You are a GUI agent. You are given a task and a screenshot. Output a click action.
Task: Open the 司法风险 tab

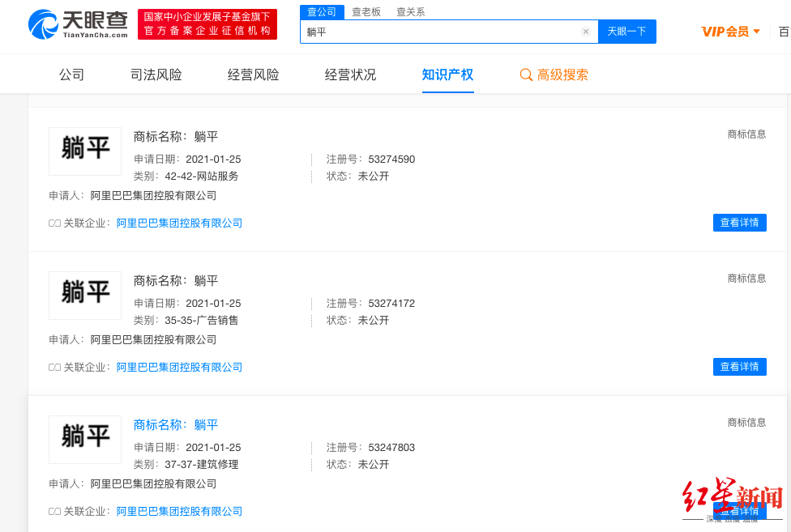click(156, 75)
